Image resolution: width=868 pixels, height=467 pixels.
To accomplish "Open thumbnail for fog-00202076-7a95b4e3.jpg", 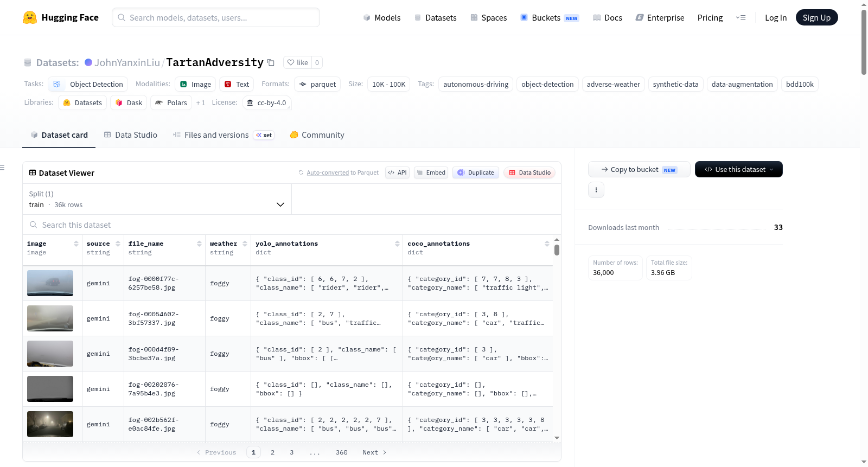I will tap(50, 389).
